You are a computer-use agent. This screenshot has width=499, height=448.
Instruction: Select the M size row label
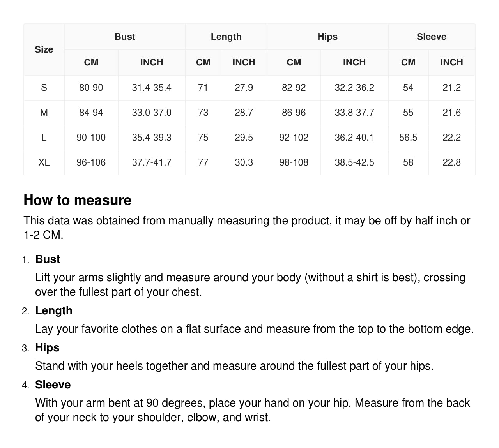(44, 113)
